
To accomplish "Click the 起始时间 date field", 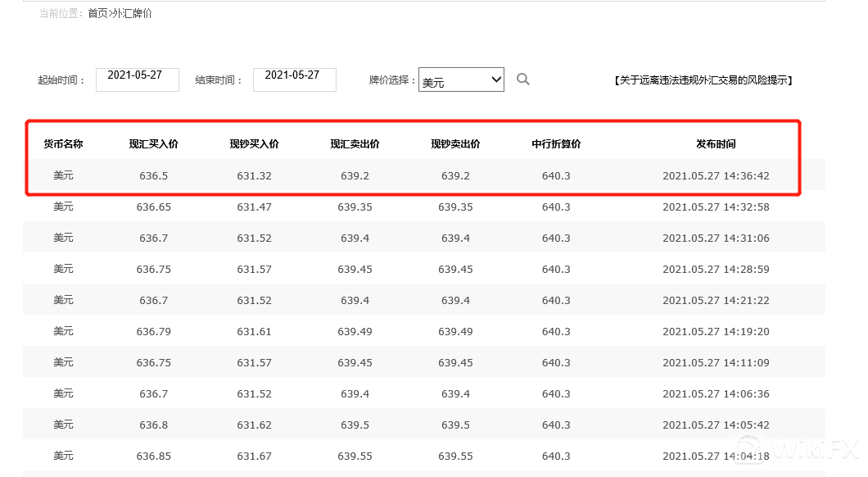I will (137, 79).
